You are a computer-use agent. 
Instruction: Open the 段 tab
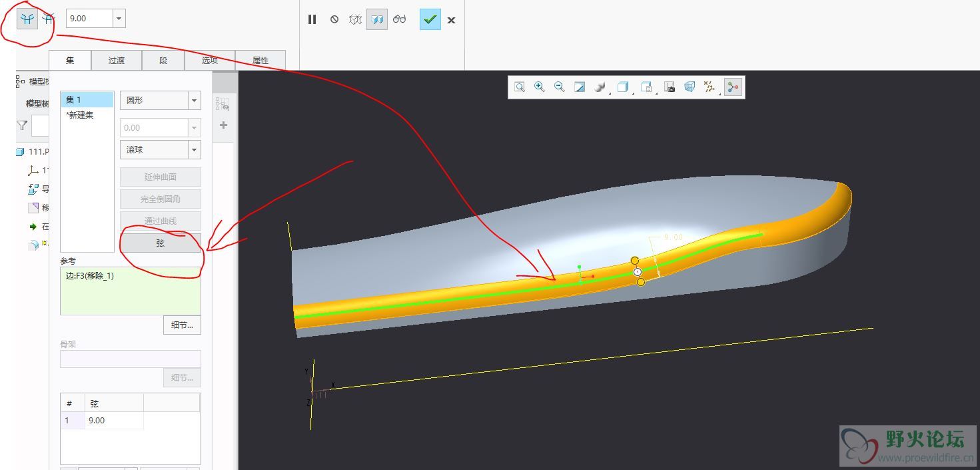click(x=163, y=60)
